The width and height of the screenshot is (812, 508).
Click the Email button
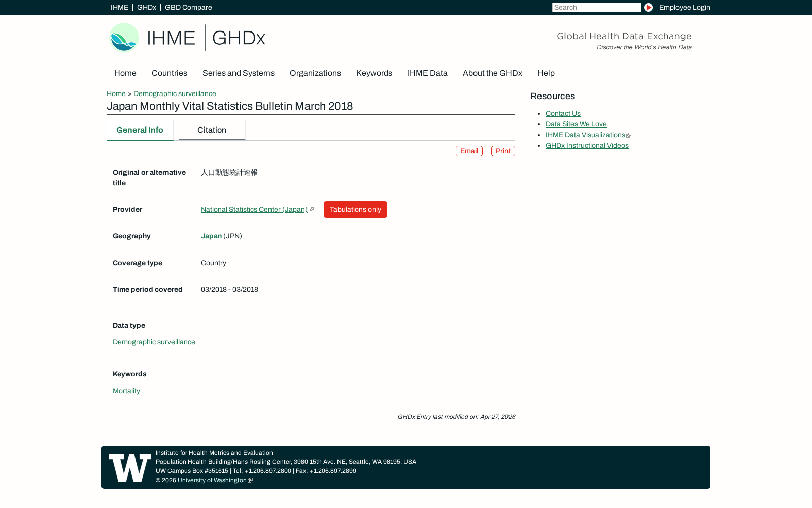(469, 151)
